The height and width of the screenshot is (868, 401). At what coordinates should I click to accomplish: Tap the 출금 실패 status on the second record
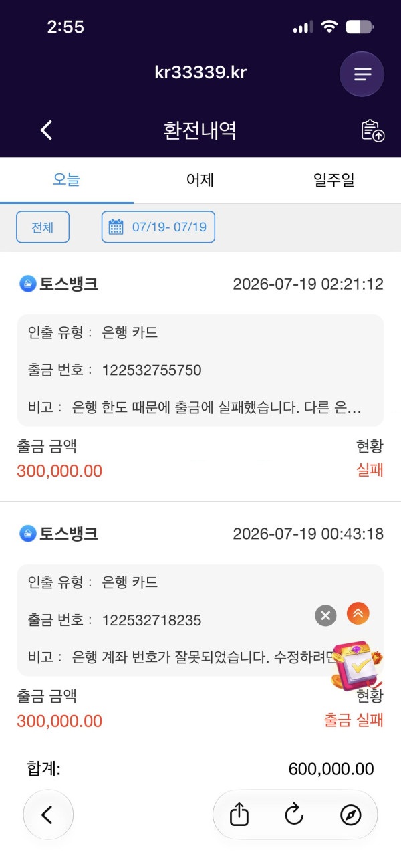354,720
